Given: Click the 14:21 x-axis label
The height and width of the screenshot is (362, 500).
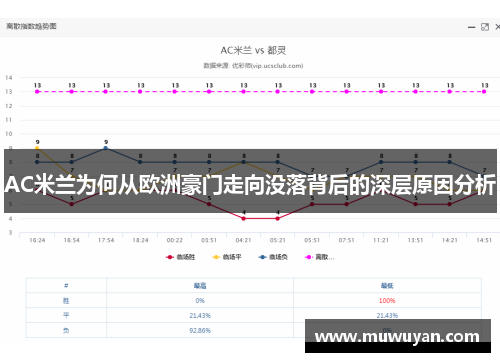Looking at the screenshot, I should [450, 240].
